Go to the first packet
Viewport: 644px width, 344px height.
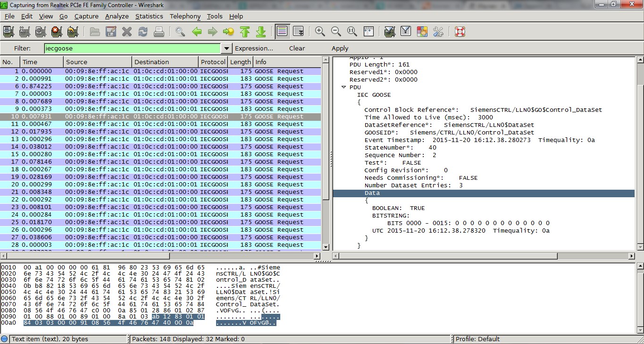[244, 32]
